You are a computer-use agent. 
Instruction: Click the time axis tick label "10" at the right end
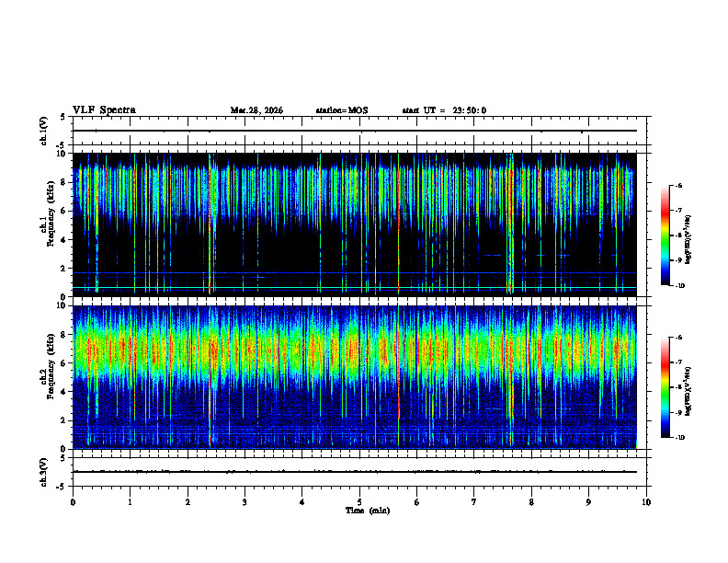coord(646,502)
